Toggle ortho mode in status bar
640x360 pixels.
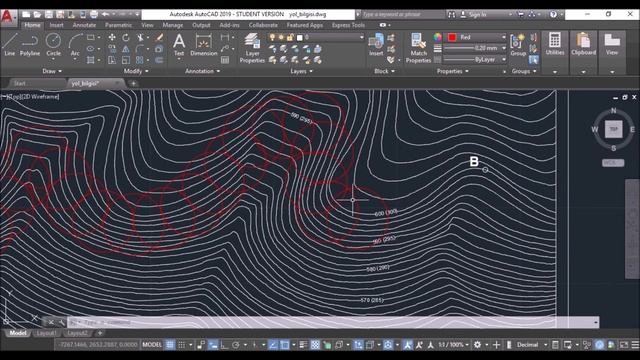(x=224, y=345)
